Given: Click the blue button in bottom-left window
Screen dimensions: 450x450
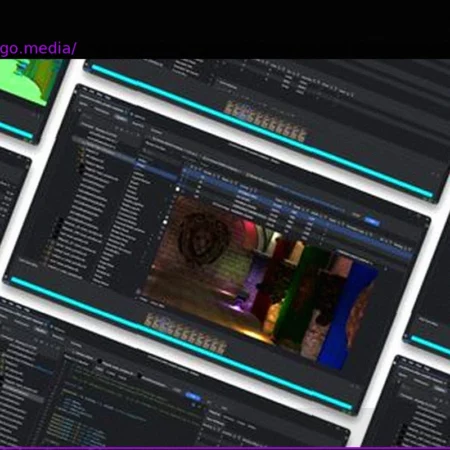Looking at the screenshot, I should tap(193, 397).
